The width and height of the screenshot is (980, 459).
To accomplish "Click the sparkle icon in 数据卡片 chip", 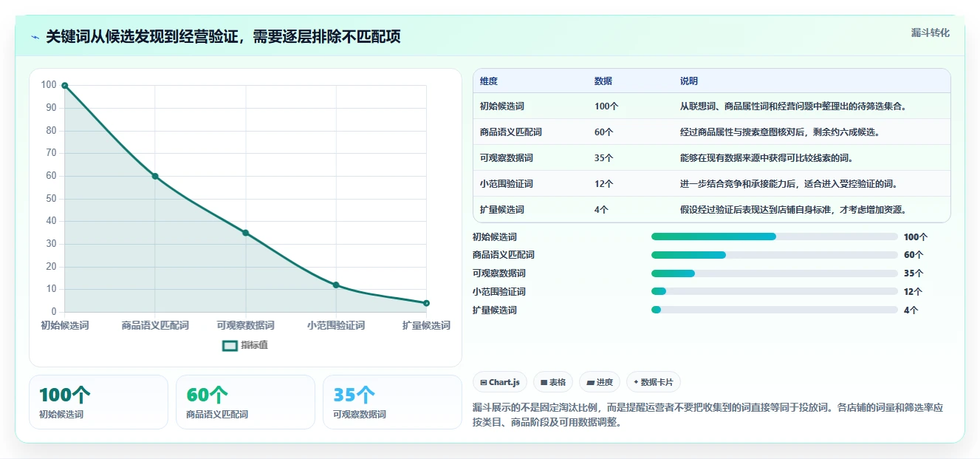I will tap(636, 382).
